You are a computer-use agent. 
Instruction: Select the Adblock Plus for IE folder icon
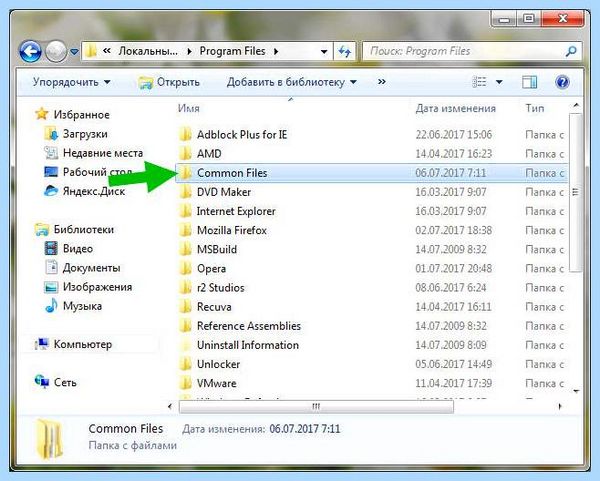[x=186, y=134]
